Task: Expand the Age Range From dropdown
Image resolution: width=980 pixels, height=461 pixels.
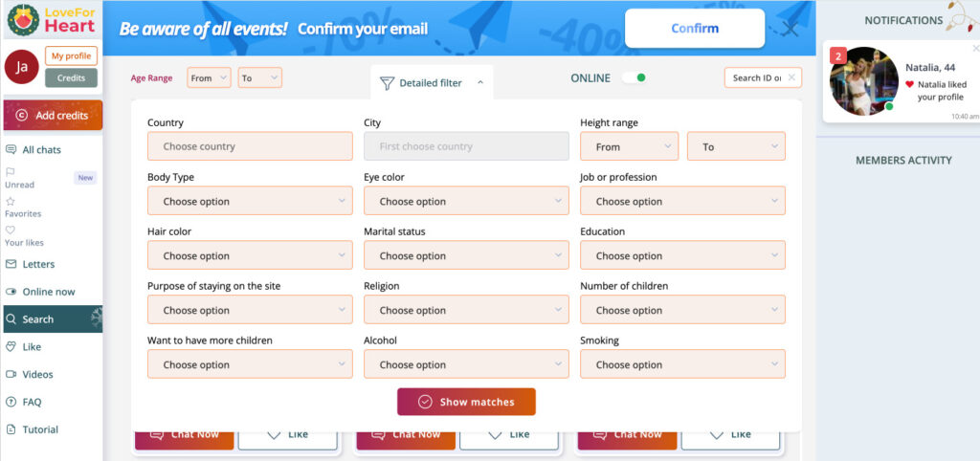Action: pos(209,78)
